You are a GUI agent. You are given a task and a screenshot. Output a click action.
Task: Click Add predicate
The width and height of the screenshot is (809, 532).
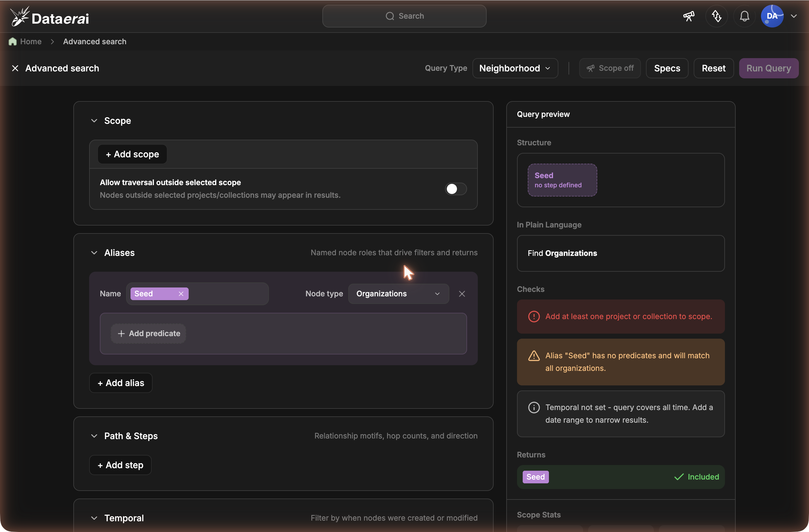[149, 334]
